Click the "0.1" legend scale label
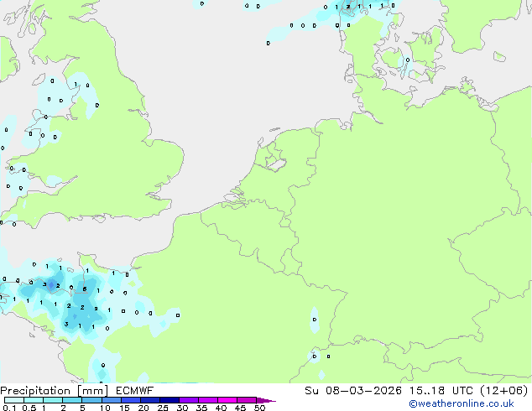This screenshot has width=532, height=411. (x=9, y=408)
